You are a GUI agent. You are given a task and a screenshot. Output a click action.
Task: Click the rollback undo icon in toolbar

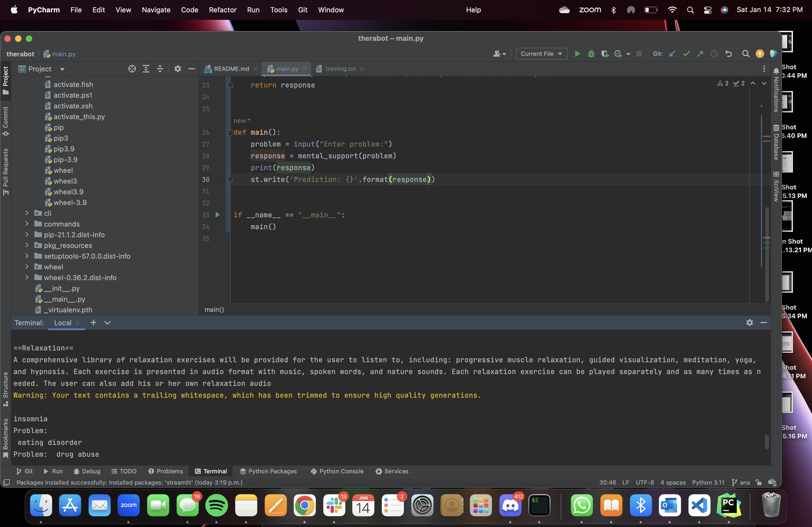728,54
